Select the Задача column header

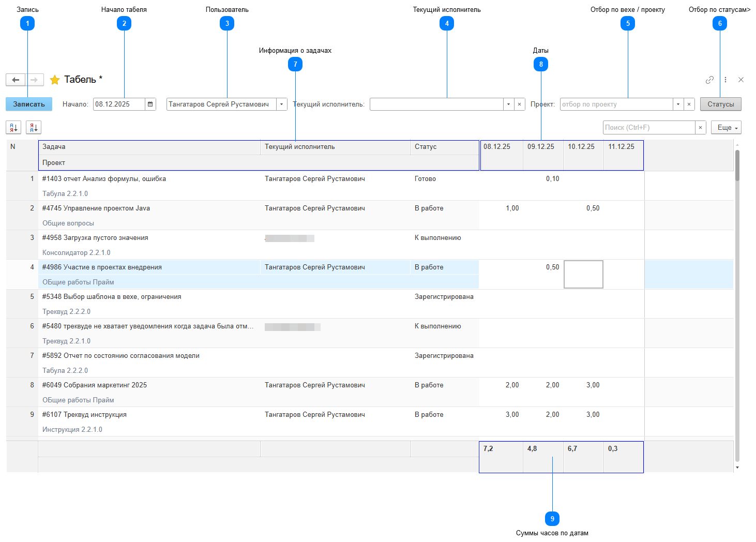point(149,147)
